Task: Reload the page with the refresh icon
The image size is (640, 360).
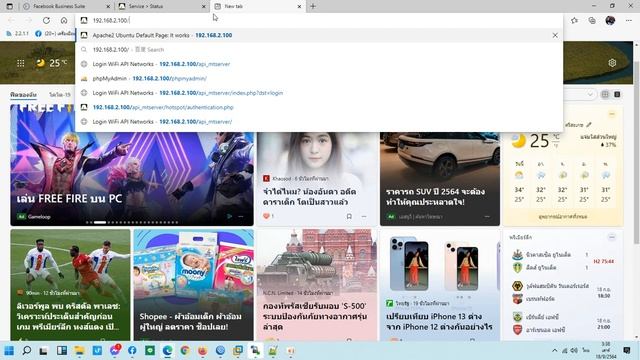Action: 47,20
